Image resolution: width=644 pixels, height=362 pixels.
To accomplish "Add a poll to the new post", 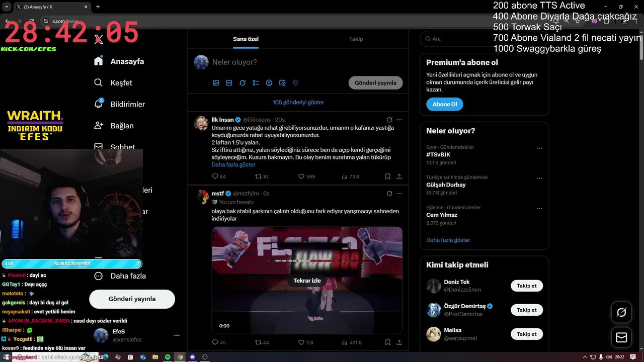I will (256, 83).
